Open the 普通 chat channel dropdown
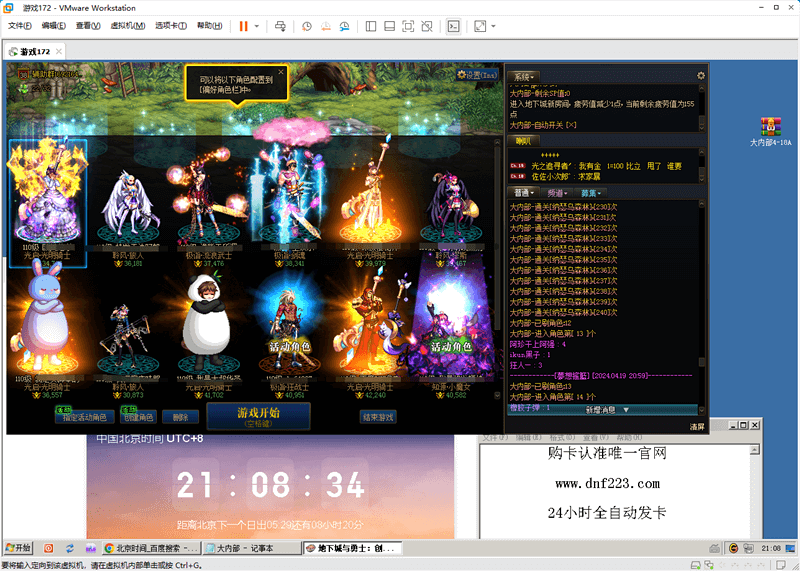800x571 pixels. [x=524, y=193]
